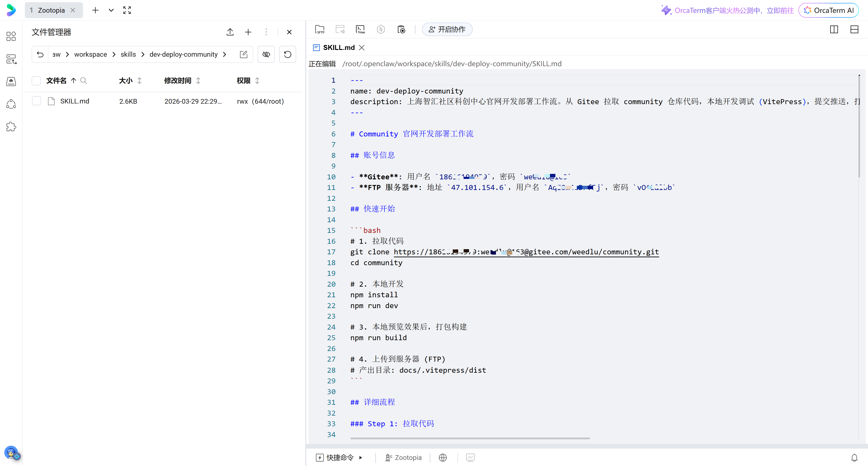Image resolution: width=868 pixels, height=466 pixels.
Task: Search file names with magnifier icon
Action: (84, 80)
